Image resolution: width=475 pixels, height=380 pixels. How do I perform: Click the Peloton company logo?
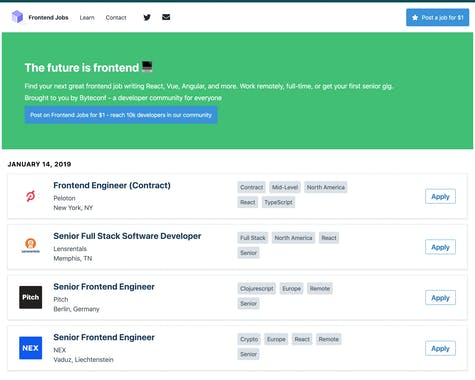coord(31,196)
